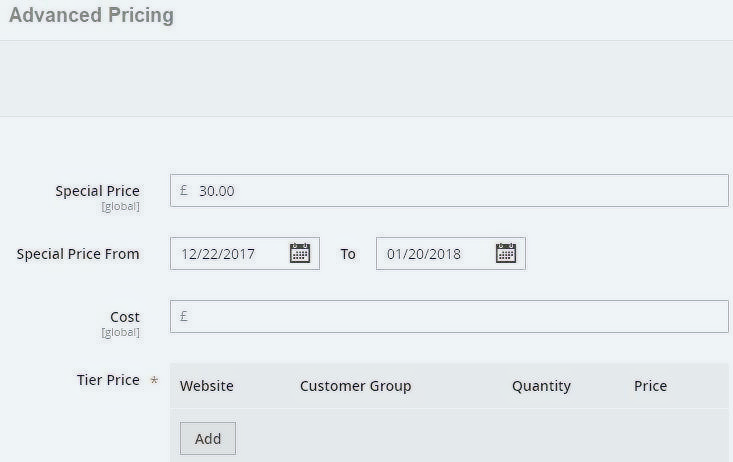Focus the 01/20/2018 end date field
The height and width of the screenshot is (462, 733).
click(x=435, y=254)
